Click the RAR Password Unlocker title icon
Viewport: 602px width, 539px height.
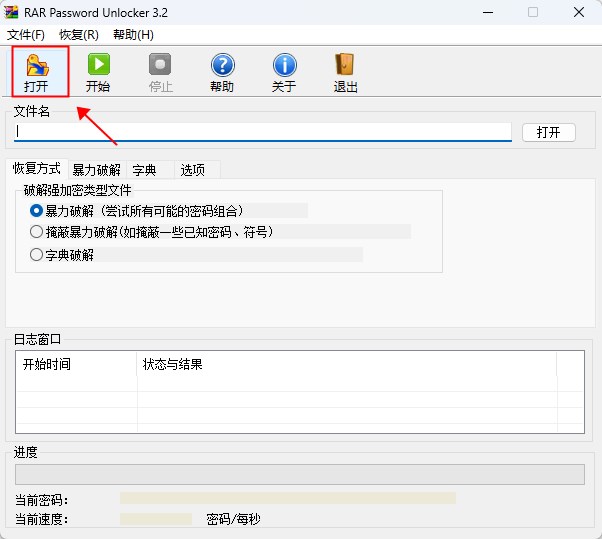(x=11, y=12)
